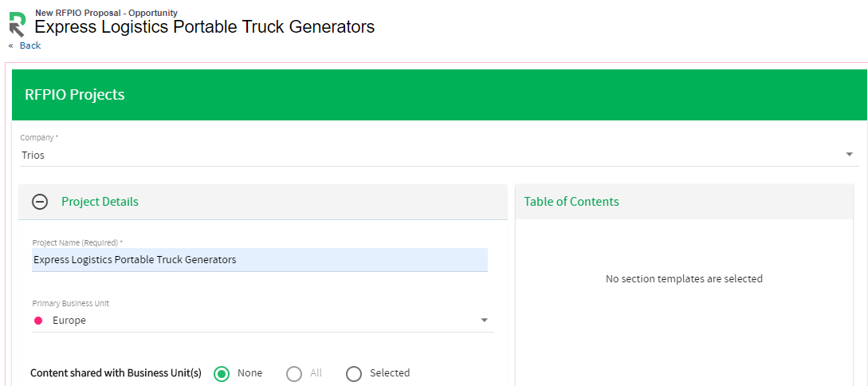
Task: Click the Content shared with Business Unit(s) label
Action: click(116, 373)
